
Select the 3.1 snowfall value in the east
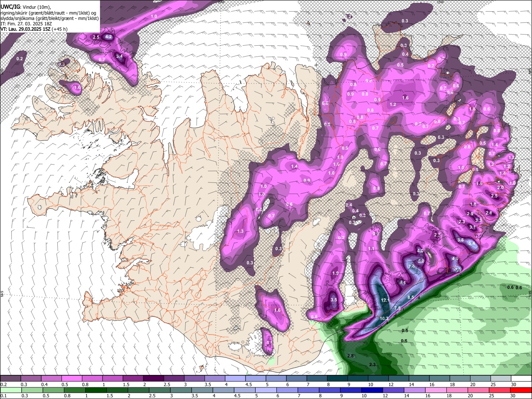tap(472, 227)
